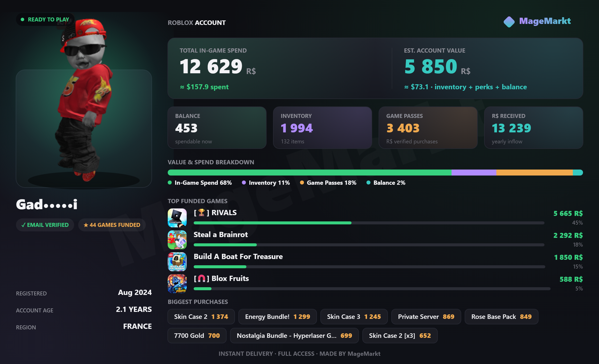Screen dimensions: 599x364
Task: Select the 44 Games Funded badge
Action: click(112, 225)
